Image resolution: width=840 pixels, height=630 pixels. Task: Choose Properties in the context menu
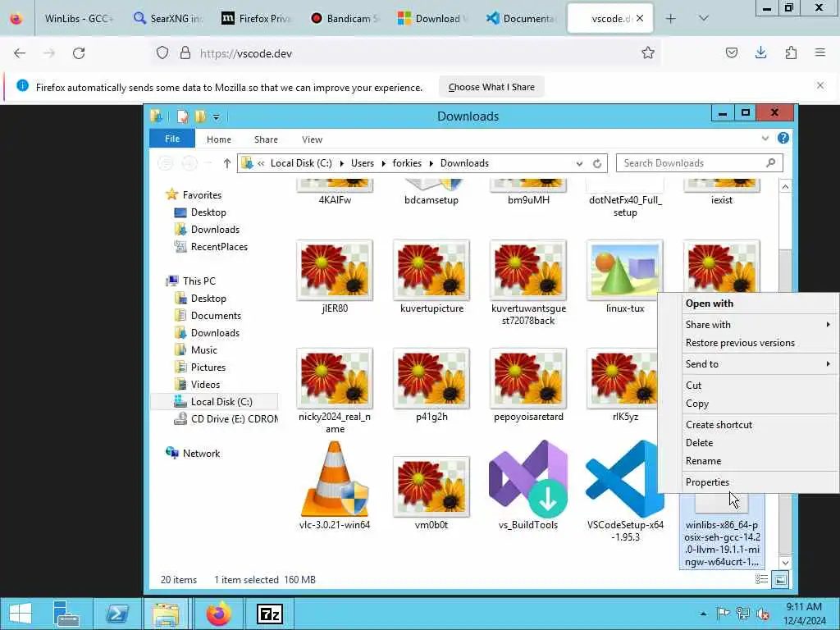coord(707,482)
